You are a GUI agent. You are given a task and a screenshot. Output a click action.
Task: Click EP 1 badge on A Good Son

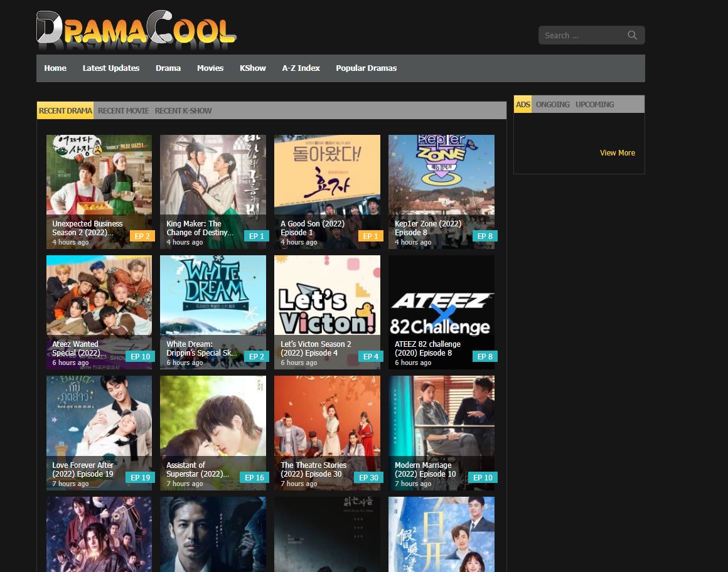coord(370,236)
